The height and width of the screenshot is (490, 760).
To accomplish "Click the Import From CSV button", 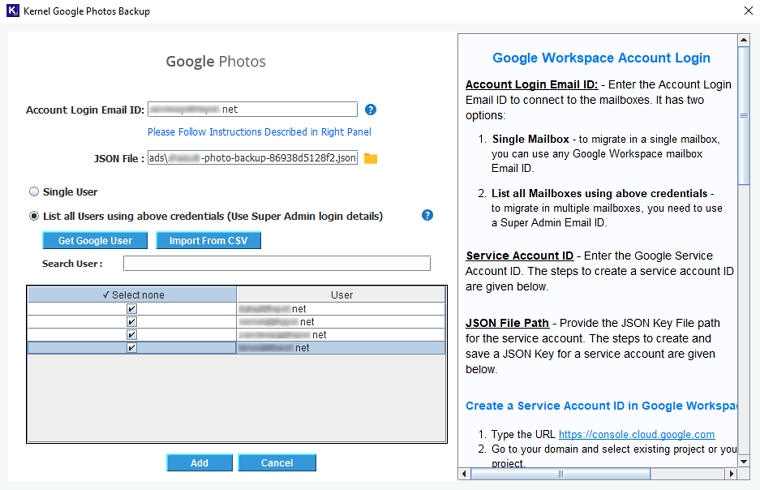I will pyautogui.click(x=208, y=240).
